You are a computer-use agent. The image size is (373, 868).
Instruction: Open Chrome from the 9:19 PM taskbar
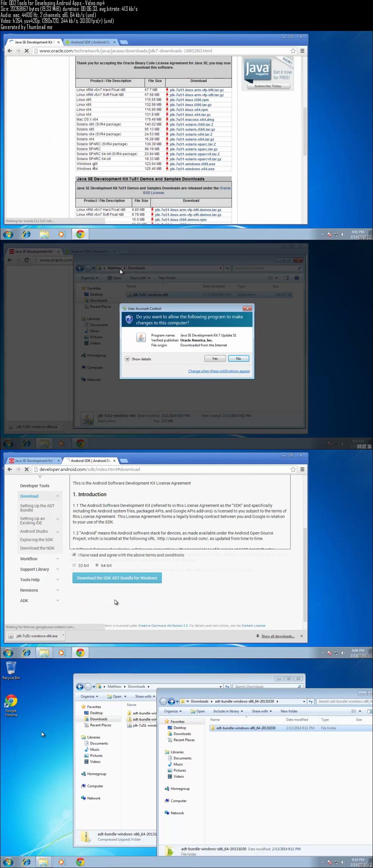tap(80, 862)
